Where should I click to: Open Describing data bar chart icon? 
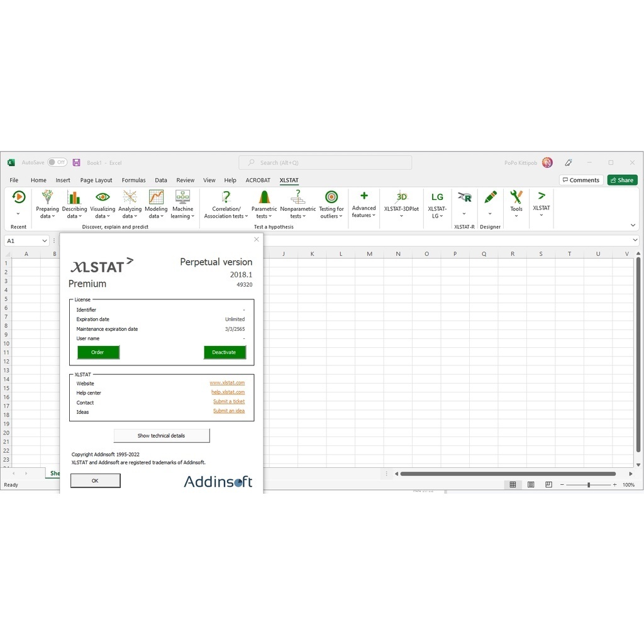click(x=74, y=197)
